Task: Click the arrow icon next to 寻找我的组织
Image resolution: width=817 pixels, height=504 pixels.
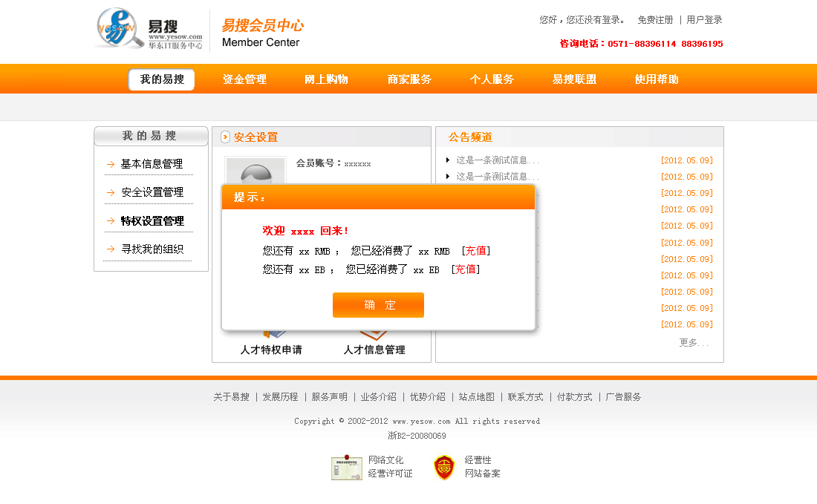Action: (111, 249)
